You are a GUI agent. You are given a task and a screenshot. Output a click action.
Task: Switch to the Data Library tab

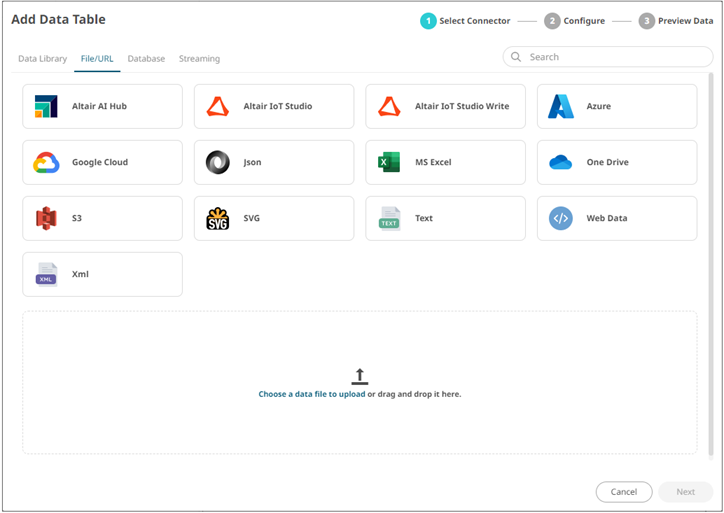tap(42, 59)
